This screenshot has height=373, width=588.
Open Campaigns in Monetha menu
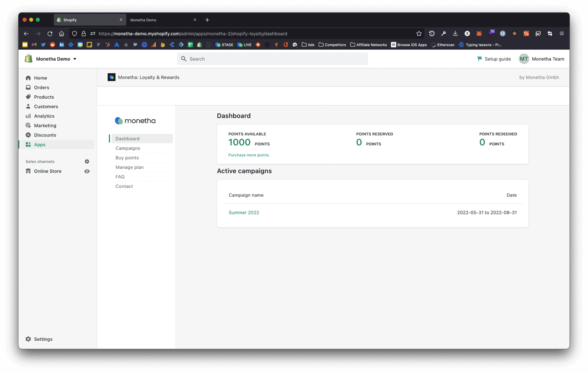click(x=142, y=148)
